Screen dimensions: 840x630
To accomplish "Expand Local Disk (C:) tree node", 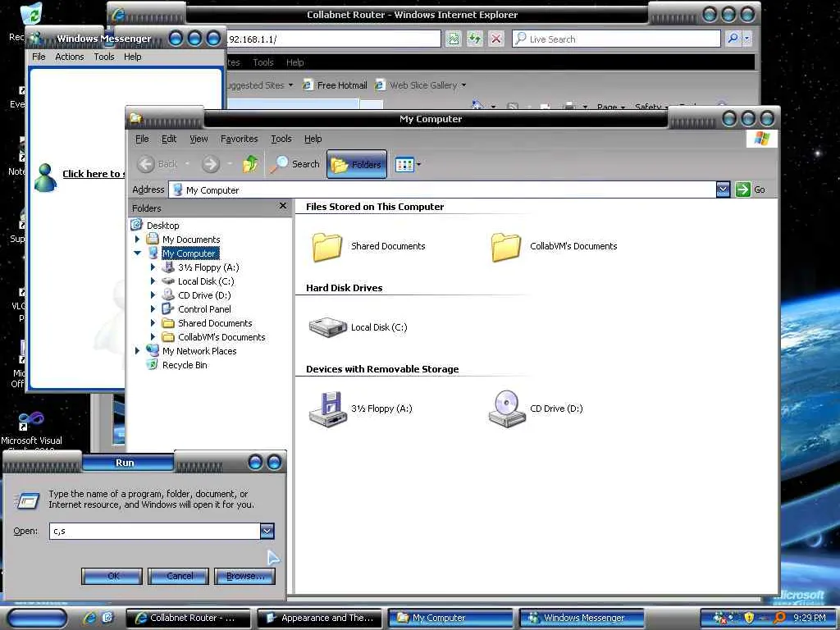I will 153,281.
